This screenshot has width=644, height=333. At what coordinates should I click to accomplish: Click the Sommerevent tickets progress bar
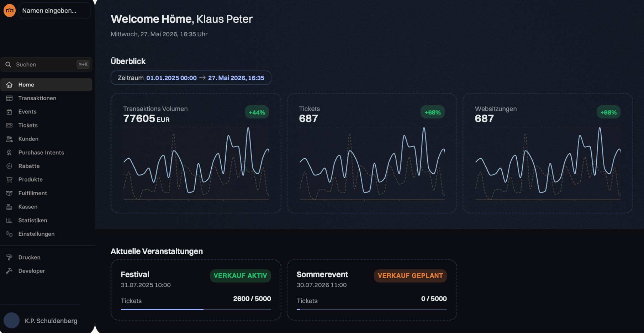click(372, 310)
